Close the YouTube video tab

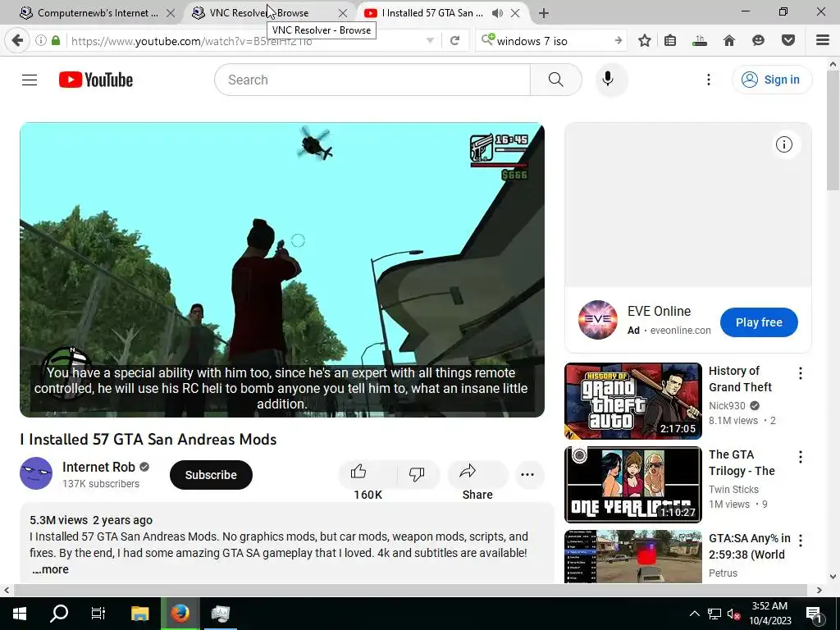[515, 13]
